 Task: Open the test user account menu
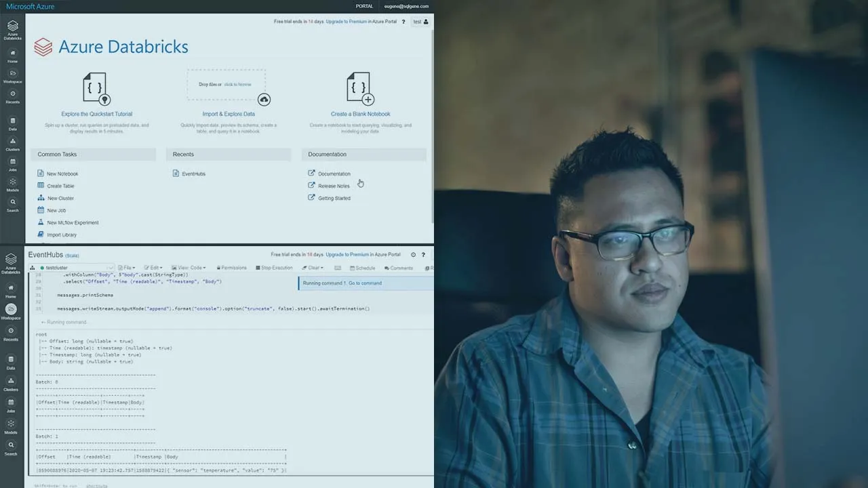click(x=421, y=22)
